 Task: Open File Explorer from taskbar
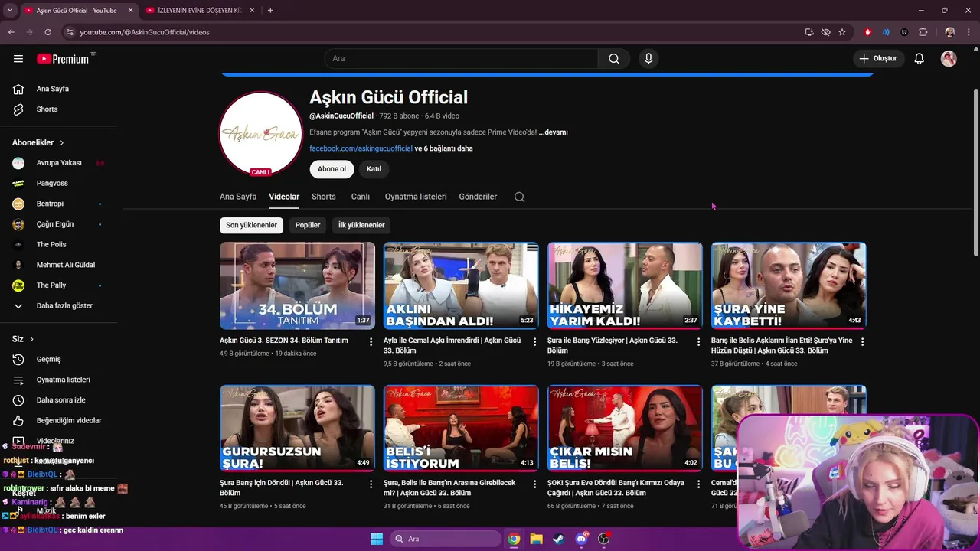536,539
